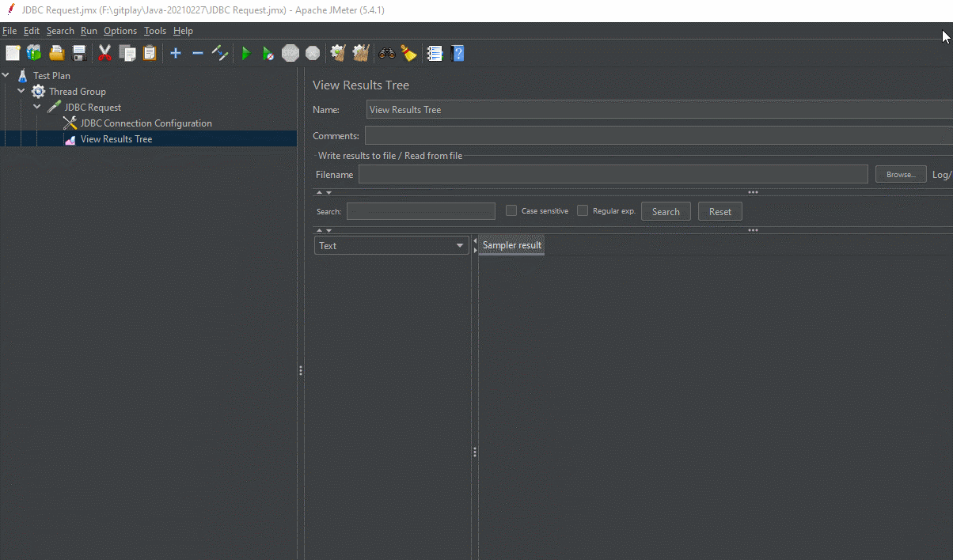Click the Search button
This screenshot has height=560, width=953.
[666, 211]
